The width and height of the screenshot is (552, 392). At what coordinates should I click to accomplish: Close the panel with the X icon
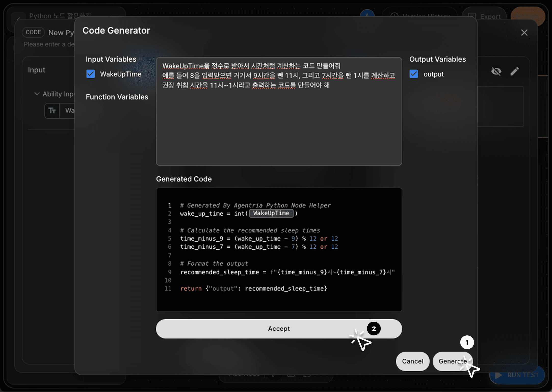point(524,33)
